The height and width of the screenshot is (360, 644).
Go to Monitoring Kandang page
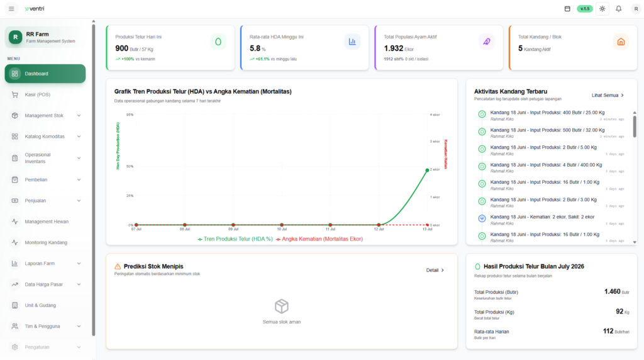click(45, 242)
